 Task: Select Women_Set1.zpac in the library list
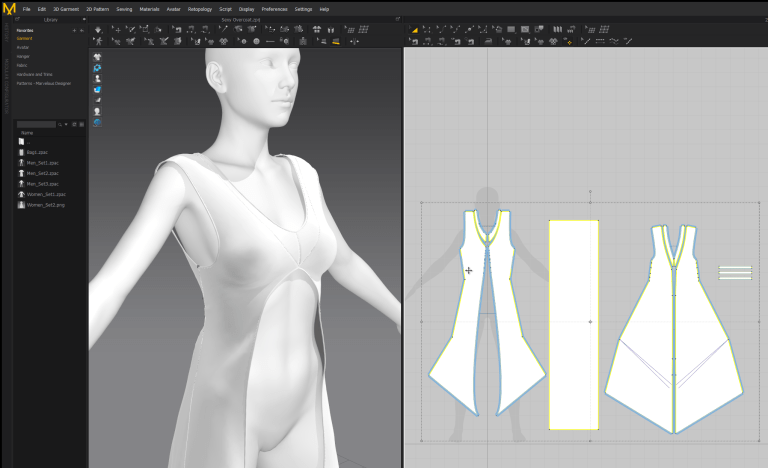(46, 195)
